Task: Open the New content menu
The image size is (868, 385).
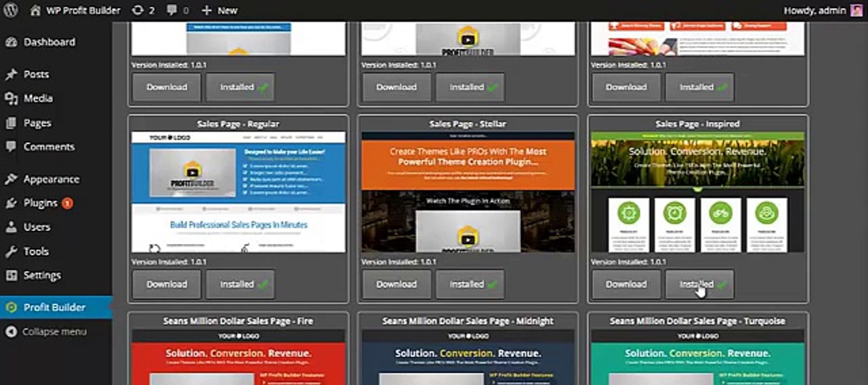Action: click(219, 10)
